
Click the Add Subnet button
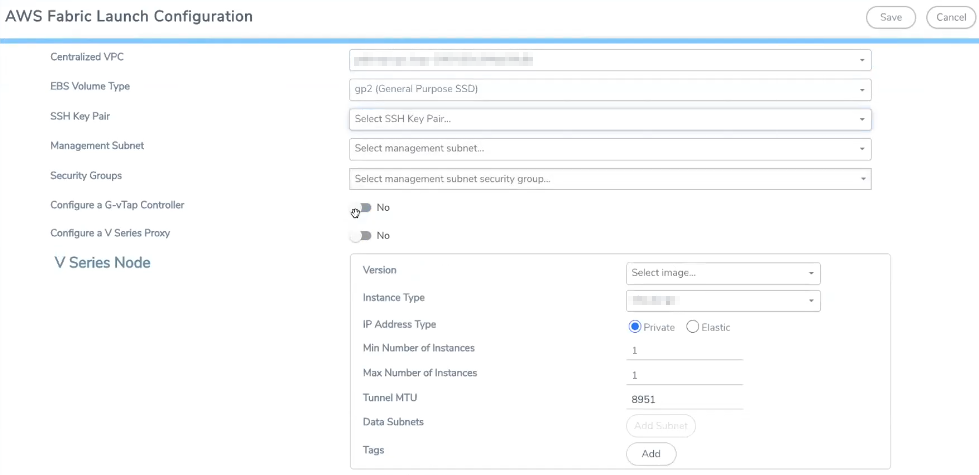pos(661,426)
